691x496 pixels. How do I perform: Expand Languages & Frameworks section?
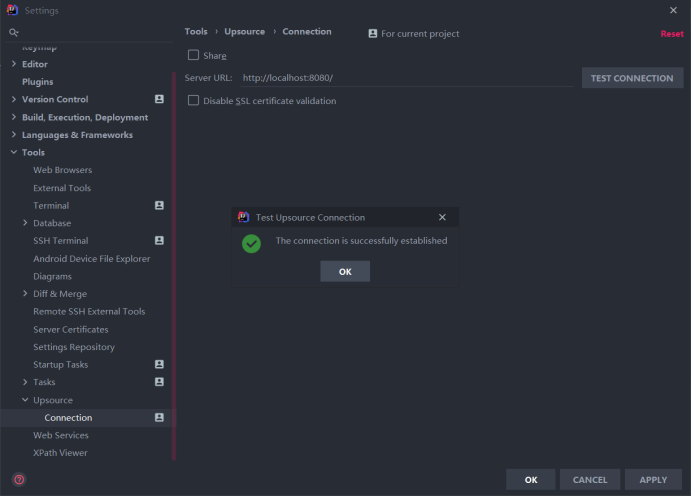(14, 135)
